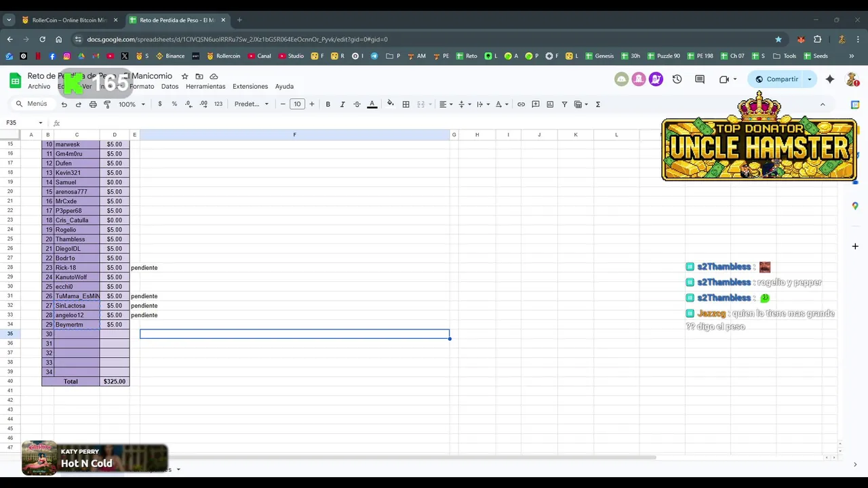Open vertical align dropdown
Image resolution: width=868 pixels, height=488 pixels.
pos(464,104)
